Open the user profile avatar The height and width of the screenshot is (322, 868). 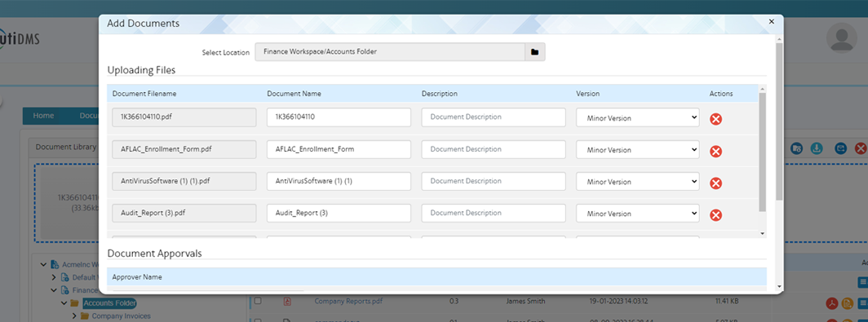coord(841,38)
